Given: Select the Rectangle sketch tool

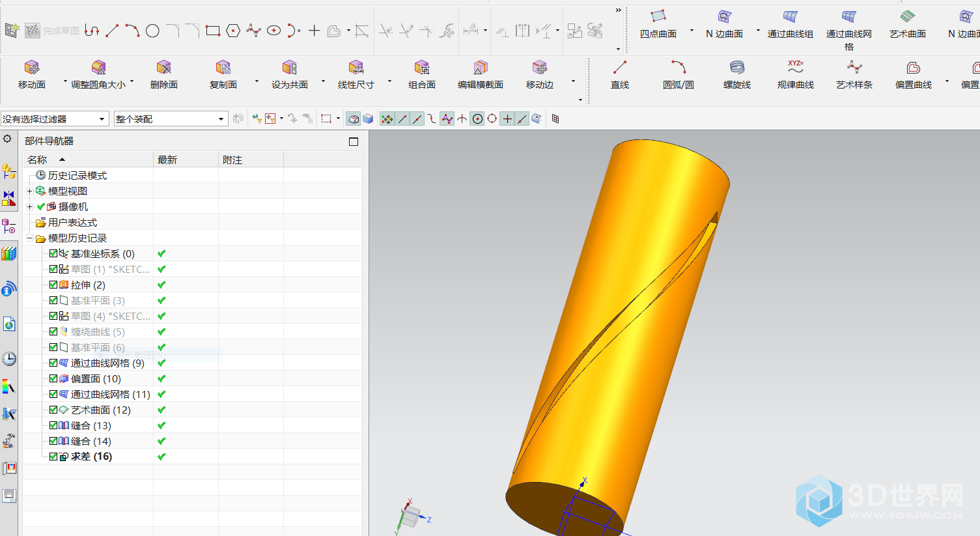Looking at the screenshot, I should [213, 31].
